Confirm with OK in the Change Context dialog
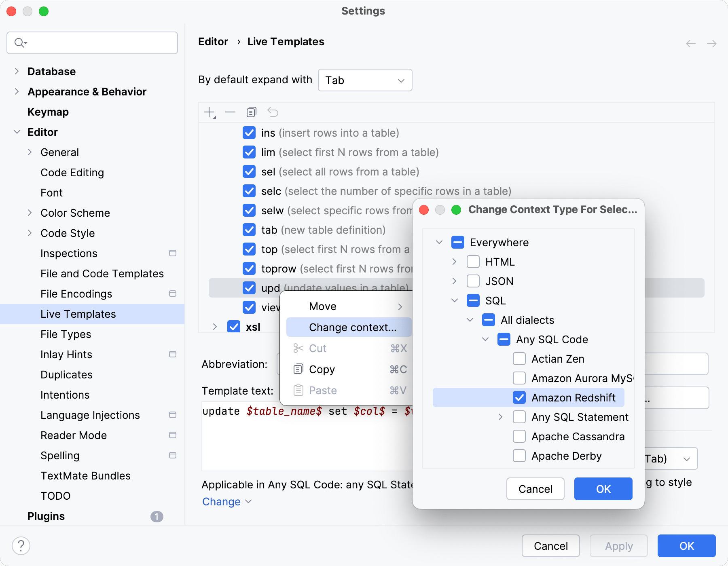 [603, 489]
